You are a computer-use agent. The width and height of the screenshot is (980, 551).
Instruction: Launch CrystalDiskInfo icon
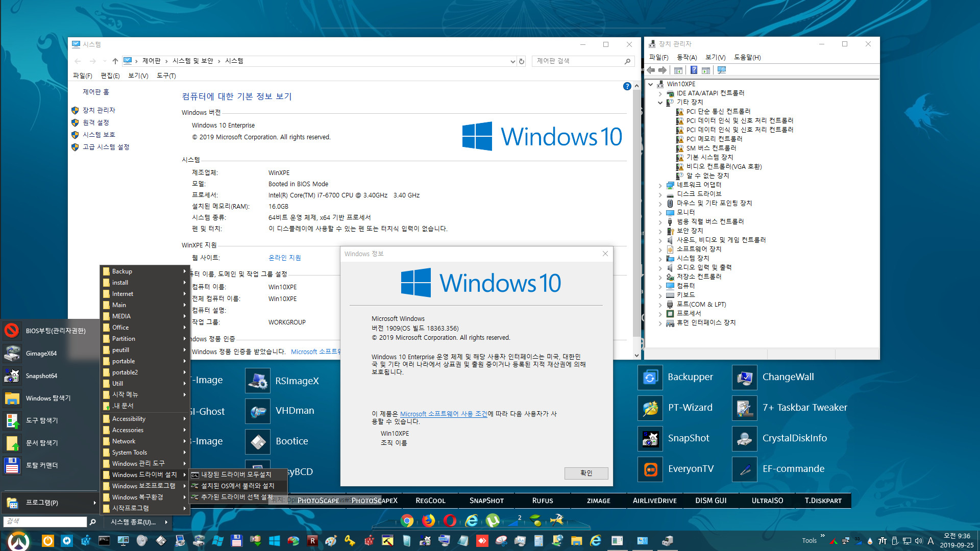pos(744,439)
